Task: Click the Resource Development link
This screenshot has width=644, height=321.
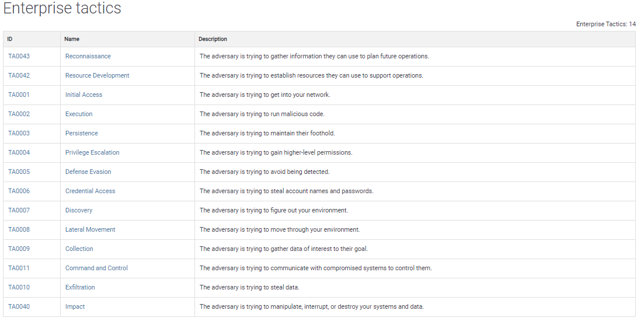Action: 97,76
